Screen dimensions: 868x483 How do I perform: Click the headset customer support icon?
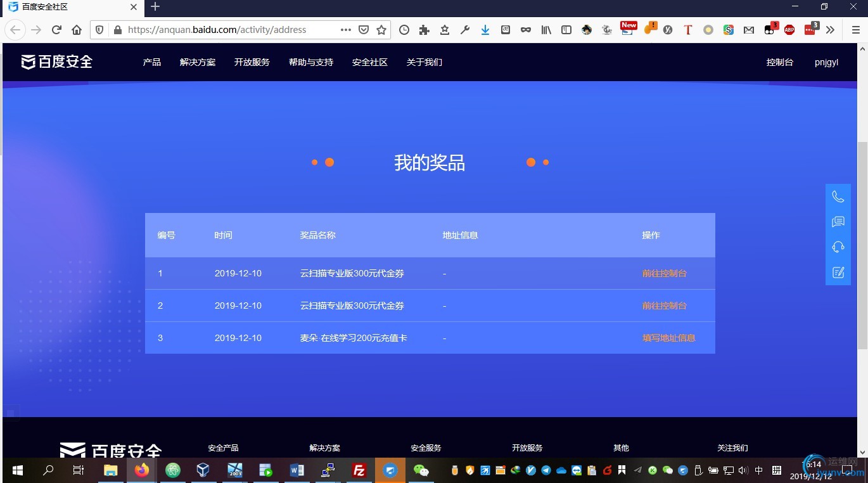point(838,247)
